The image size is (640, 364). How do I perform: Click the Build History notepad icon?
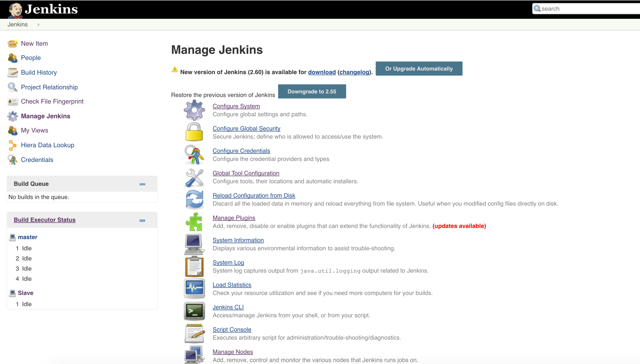12,73
